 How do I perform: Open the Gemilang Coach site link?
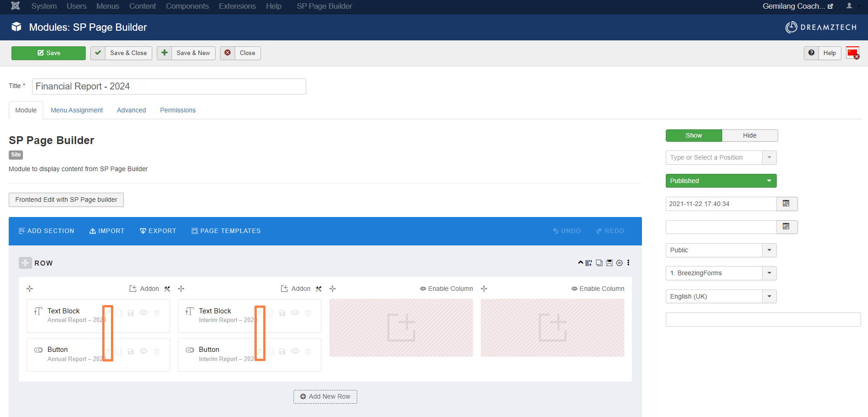797,6
